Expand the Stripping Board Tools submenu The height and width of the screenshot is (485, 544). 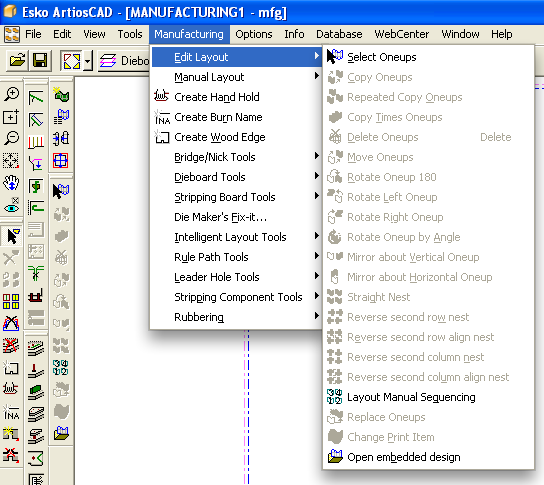pyautogui.click(x=237, y=197)
